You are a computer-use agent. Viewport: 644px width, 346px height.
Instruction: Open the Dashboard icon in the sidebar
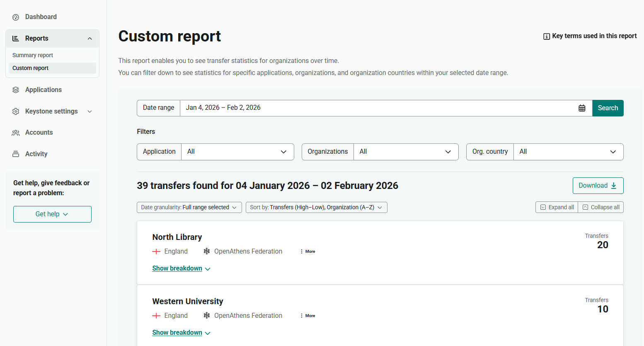[x=15, y=17]
